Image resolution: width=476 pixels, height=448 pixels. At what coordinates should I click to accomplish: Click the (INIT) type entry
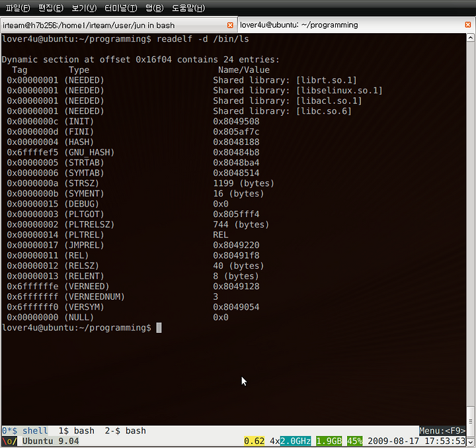click(x=79, y=122)
